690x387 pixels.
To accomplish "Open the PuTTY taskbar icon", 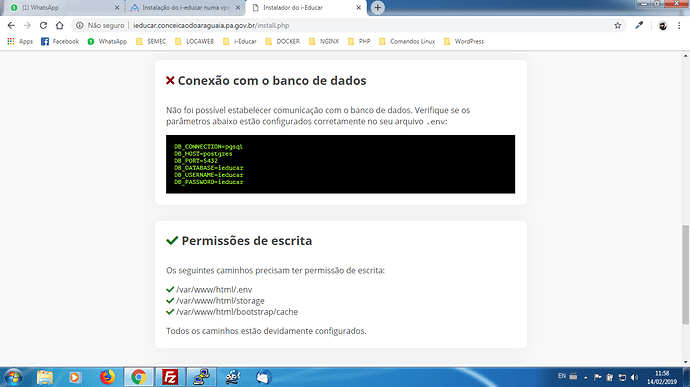I will tap(202, 377).
